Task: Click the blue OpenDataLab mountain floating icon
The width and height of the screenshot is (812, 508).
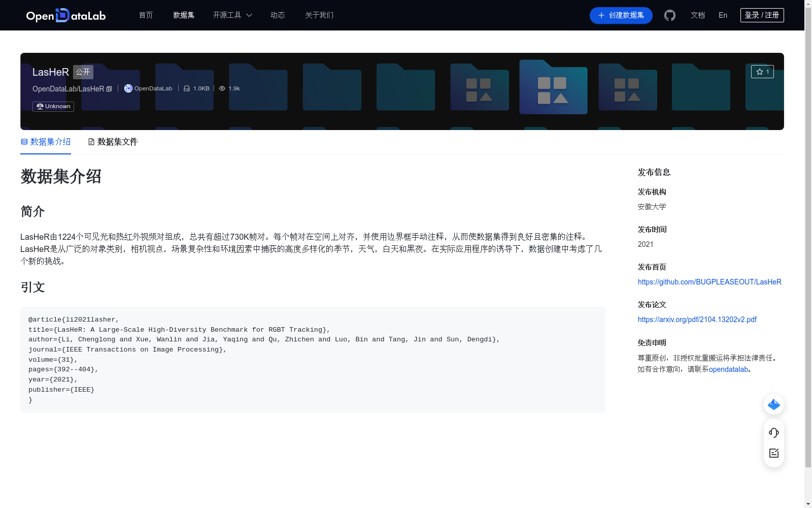Action: 773,404
